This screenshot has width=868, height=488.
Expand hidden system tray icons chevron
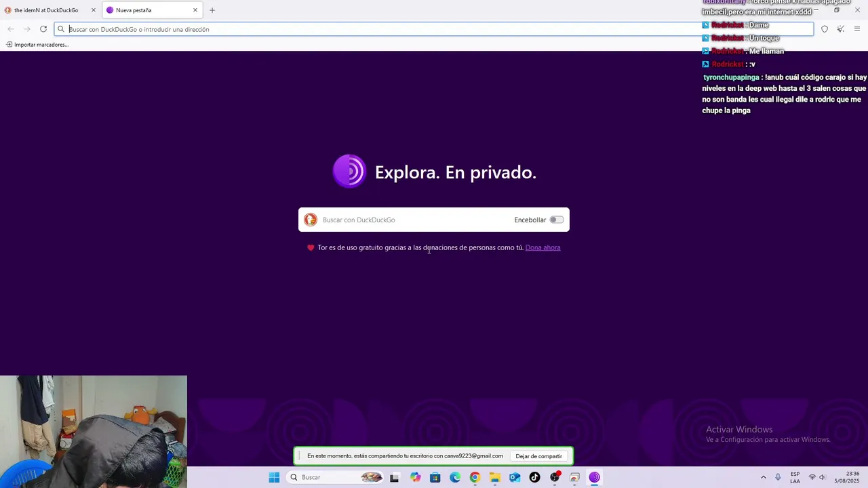[764, 477]
